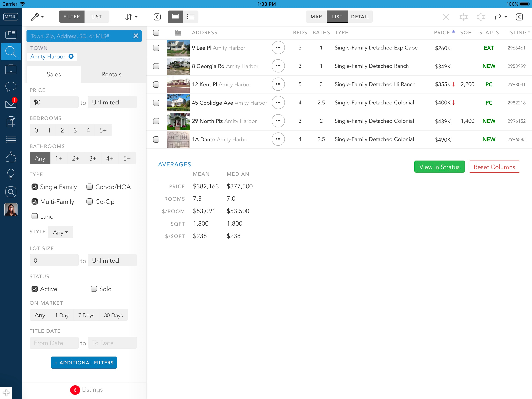Open the rounded-square search icon in the sidebar

coord(11,192)
